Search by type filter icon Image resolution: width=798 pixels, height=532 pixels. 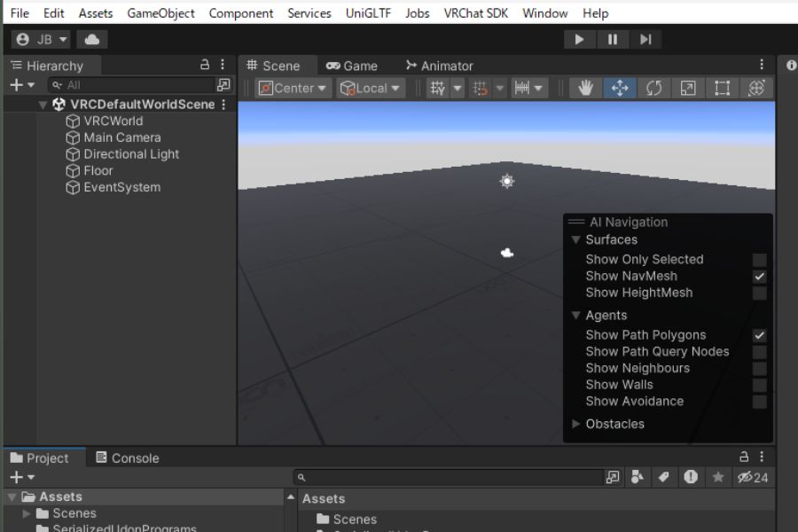tap(637, 477)
